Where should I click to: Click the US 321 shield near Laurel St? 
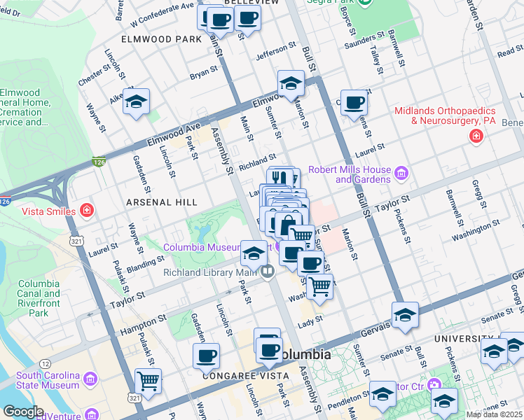pyautogui.click(x=77, y=241)
